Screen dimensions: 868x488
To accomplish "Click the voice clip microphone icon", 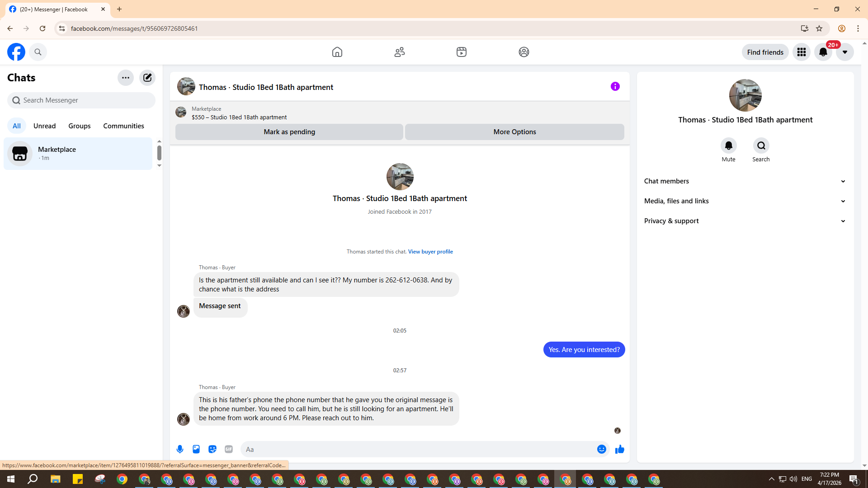I will [x=180, y=449].
